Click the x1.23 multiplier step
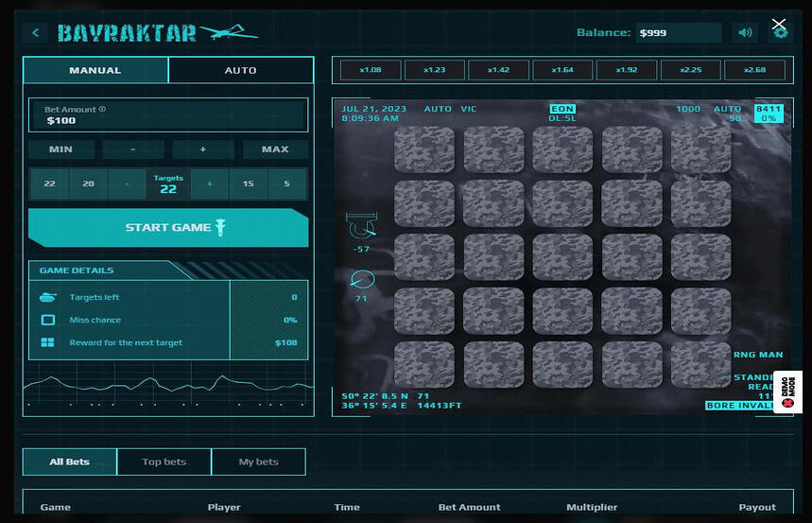Viewport: 812px width, 523px height. pyautogui.click(x=435, y=70)
